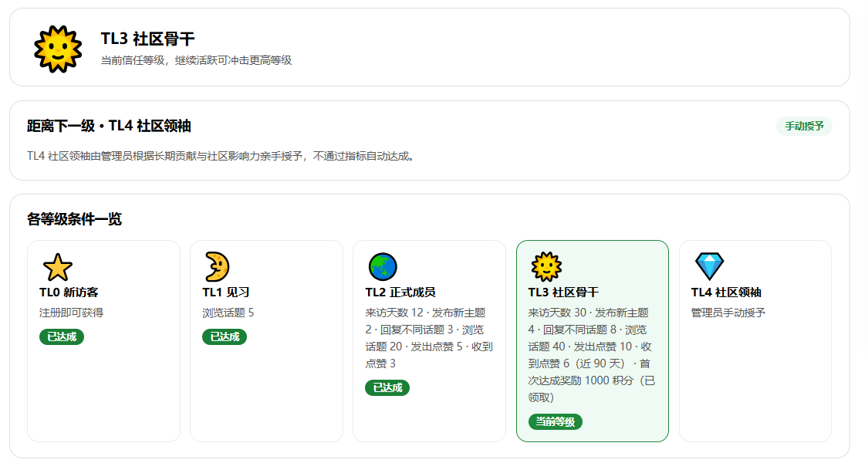Click the heading 距离下一级 · TL4 社区领袖
Screen dimensions: 868x470
click(109, 127)
